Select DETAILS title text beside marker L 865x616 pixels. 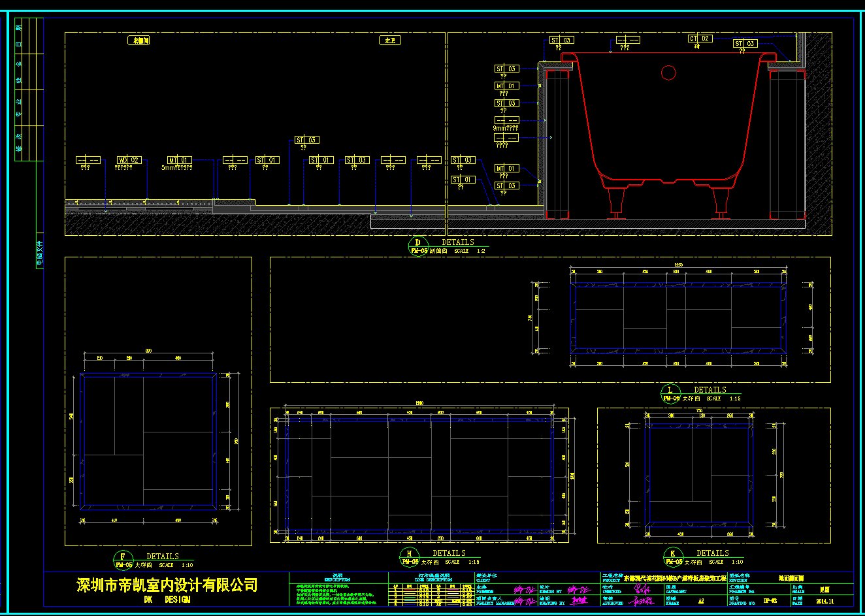click(x=710, y=390)
